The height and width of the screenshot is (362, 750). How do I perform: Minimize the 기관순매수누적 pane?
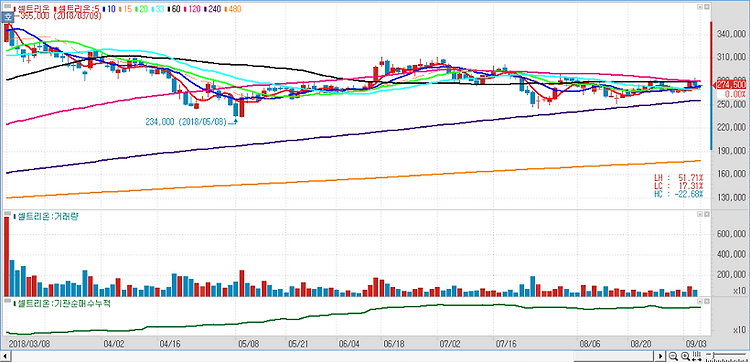(699, 302)
